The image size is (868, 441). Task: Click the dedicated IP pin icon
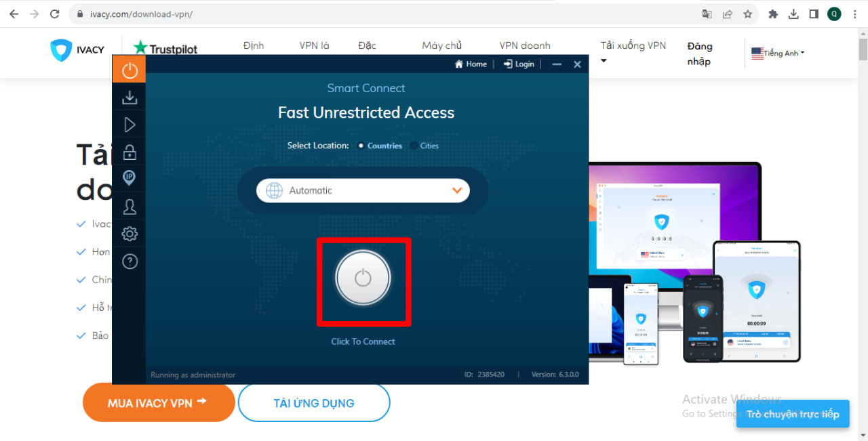(x=129, y=178)
